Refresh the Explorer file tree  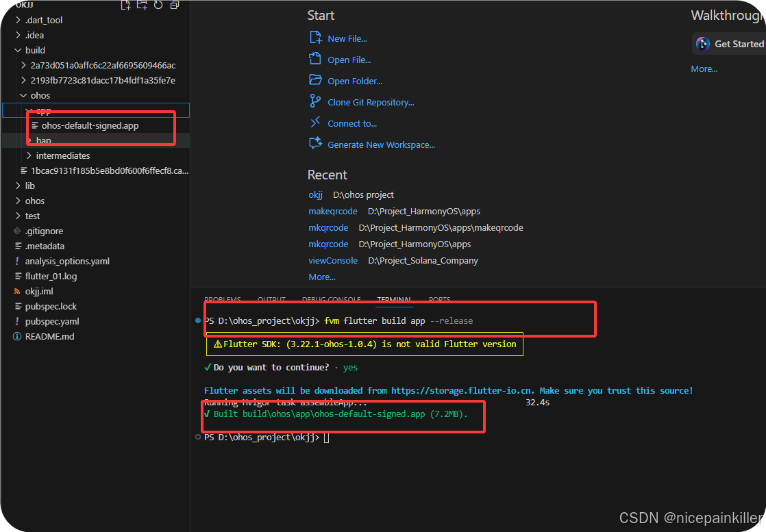[158, 5]
